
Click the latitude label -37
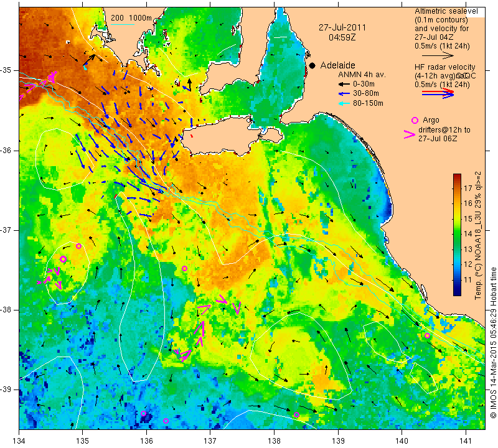[6, 230]
